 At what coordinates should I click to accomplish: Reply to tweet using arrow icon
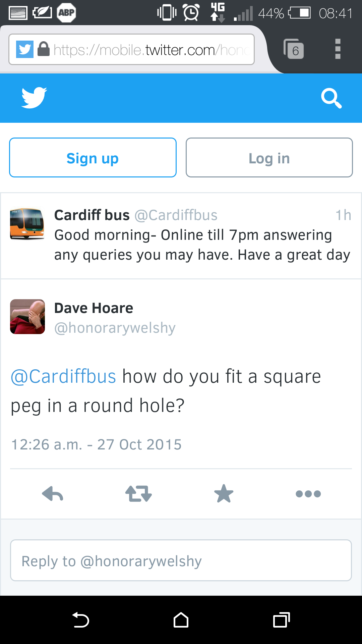(x=53, y=494)
